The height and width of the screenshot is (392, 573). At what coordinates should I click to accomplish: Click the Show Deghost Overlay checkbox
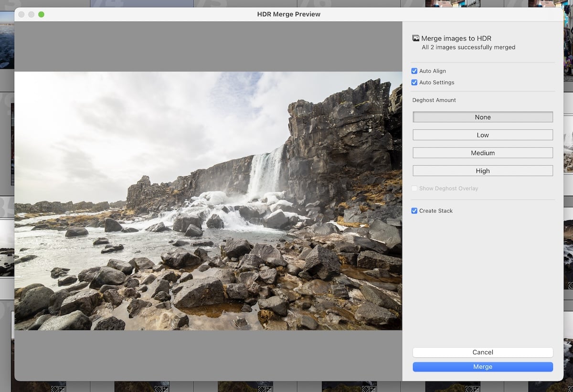(x=414, y=188)
